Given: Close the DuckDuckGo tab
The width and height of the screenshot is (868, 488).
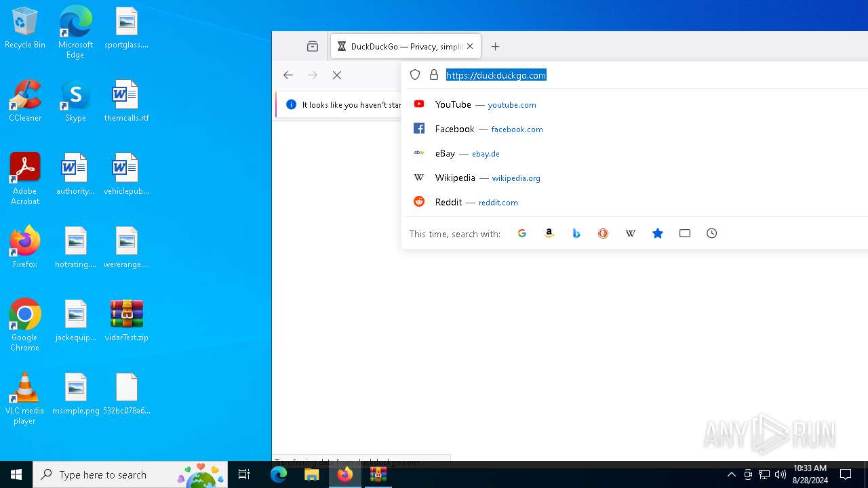Looking at the screenshot, I should pyautogui.click(x=470, y=47).
